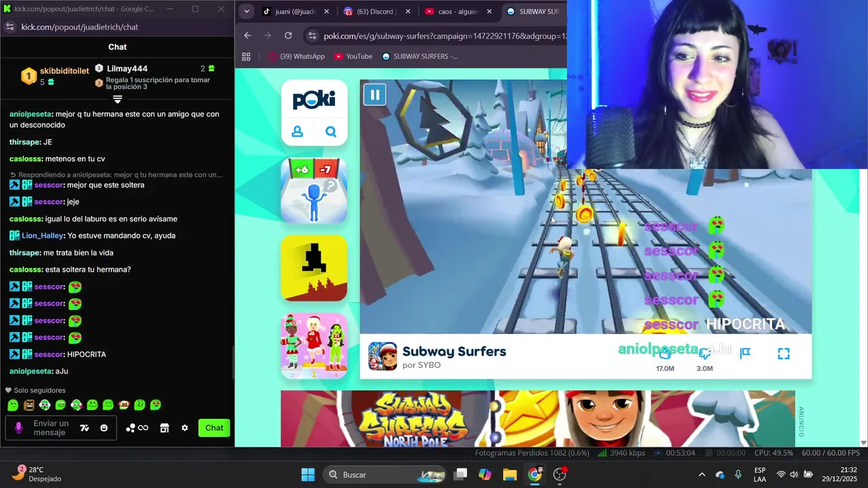Enter fullscreen mode for the game
Viewport: 868px width, 488px height.
(783, 353)
